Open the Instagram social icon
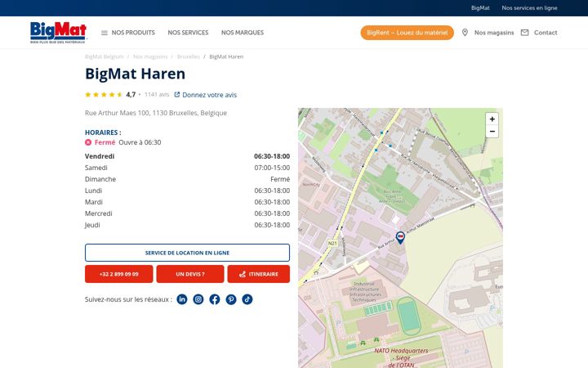 [198, 299]
